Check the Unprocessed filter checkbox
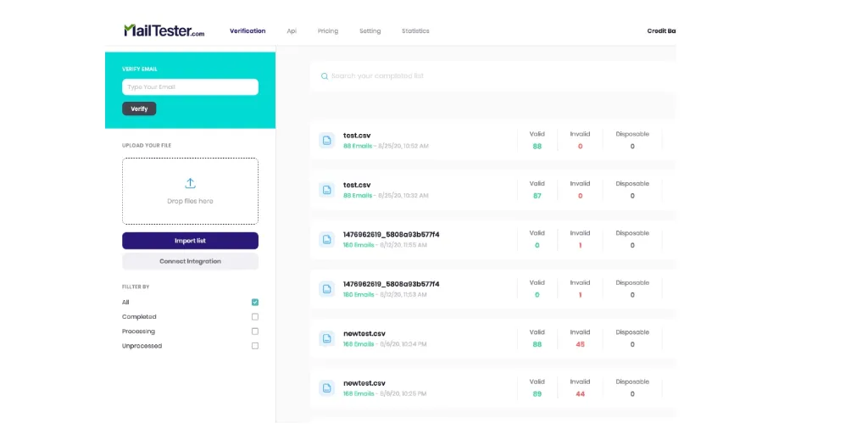Screen dimensions: 868x440 pos(254,345)
